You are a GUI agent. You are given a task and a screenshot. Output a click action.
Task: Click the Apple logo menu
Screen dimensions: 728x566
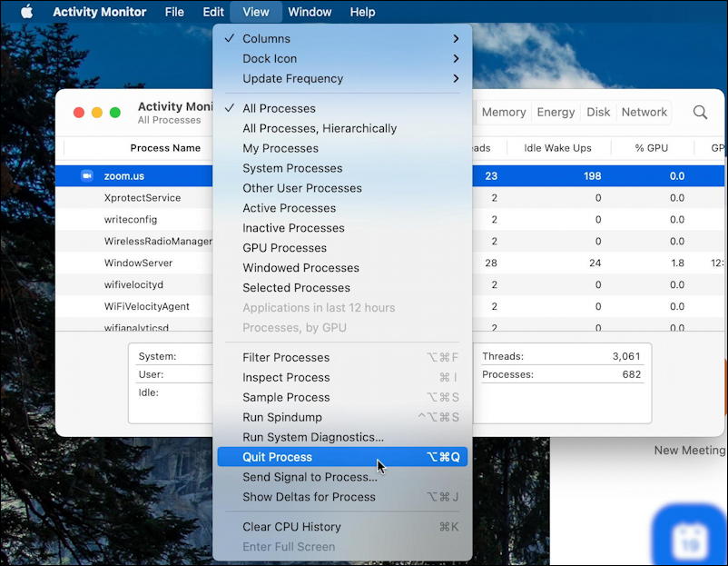(x=25, y=12)
